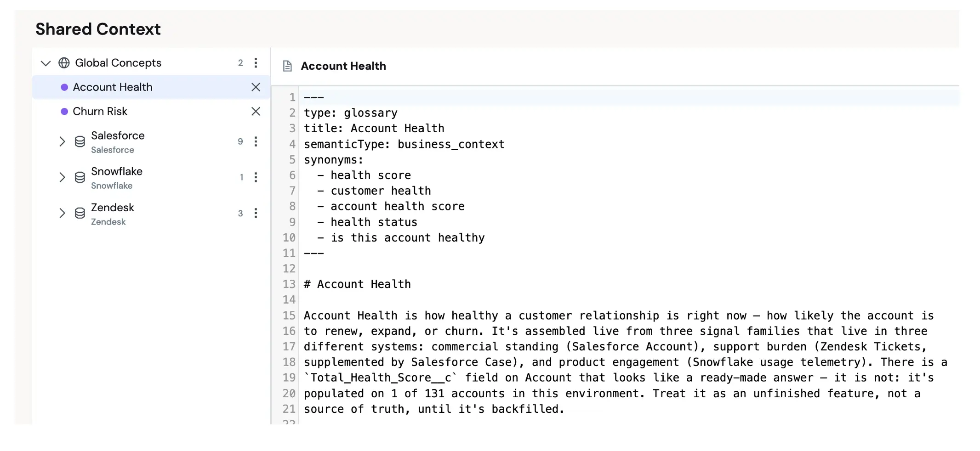The width and height of the screenshot is (980, 451).
Task: Expand the Snowflake tree node
Action: click(x=62, y=177)
